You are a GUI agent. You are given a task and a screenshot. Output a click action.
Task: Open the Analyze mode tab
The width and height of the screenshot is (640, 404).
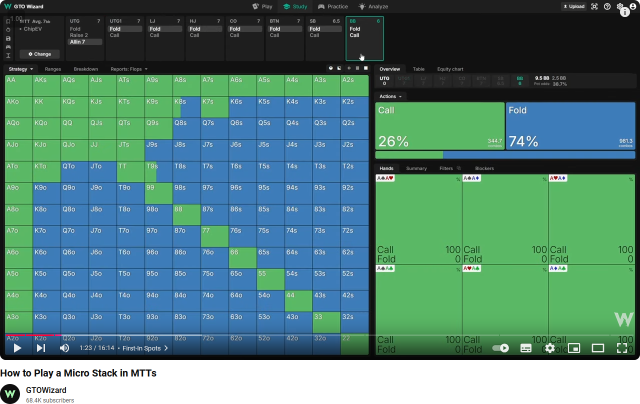coord(373,7)
